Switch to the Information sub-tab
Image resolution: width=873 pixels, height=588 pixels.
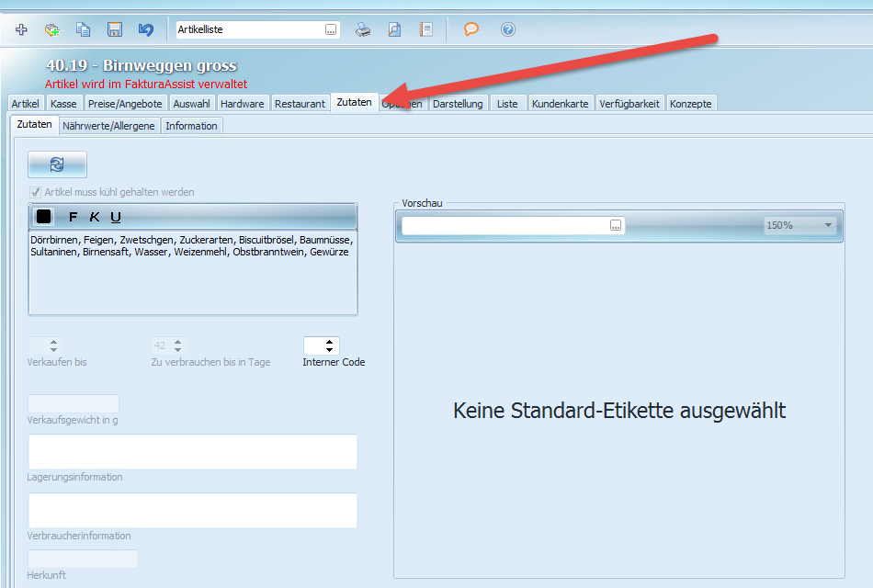pos(191,126)
